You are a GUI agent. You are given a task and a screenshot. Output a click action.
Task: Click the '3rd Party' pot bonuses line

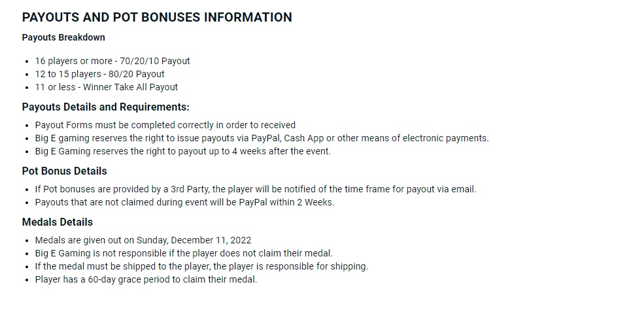pos(256,189)
